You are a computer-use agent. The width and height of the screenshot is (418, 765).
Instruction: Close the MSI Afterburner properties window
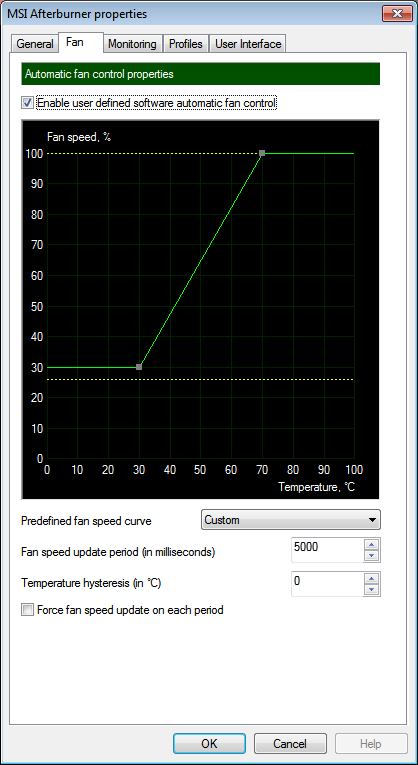pos(395,14)
